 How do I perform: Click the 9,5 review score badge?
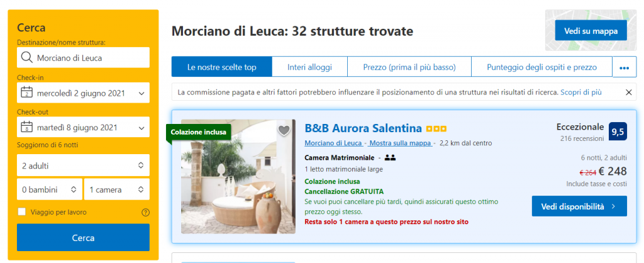618,131
